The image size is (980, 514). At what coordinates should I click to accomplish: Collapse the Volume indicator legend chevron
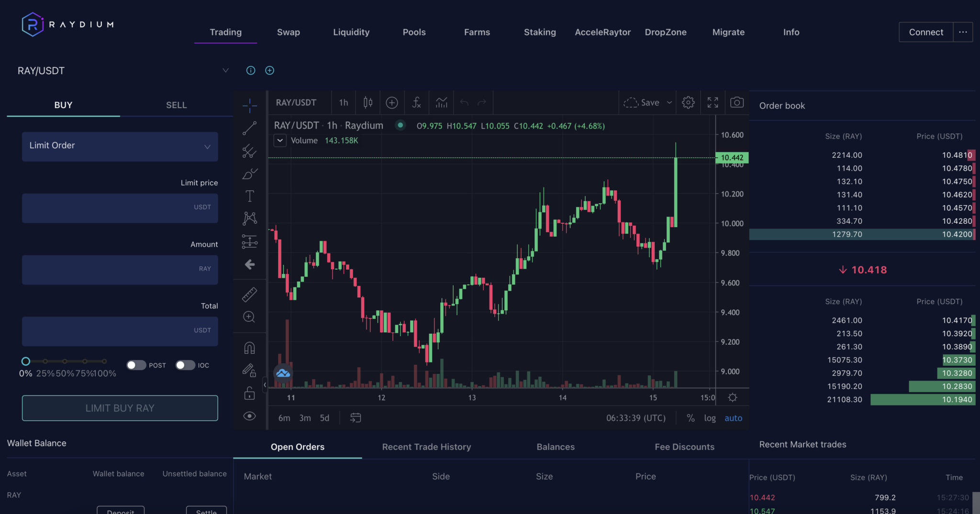(280, 141)
